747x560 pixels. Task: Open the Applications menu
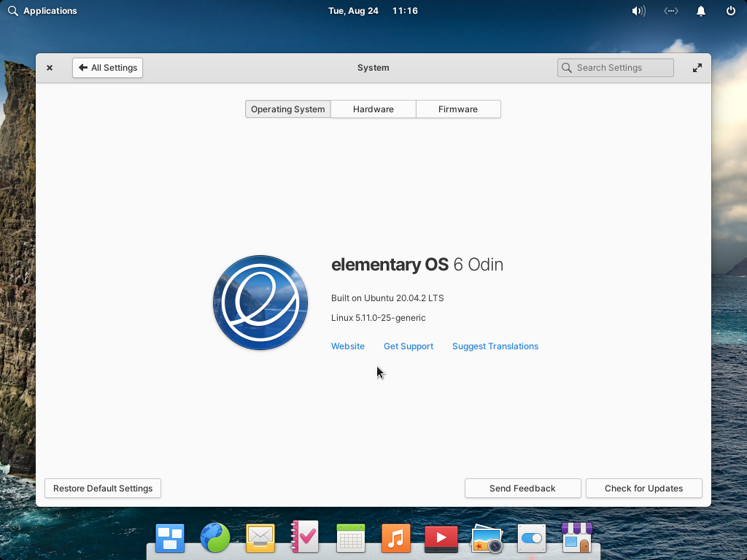pyautogui.click(x=42, y=10)
